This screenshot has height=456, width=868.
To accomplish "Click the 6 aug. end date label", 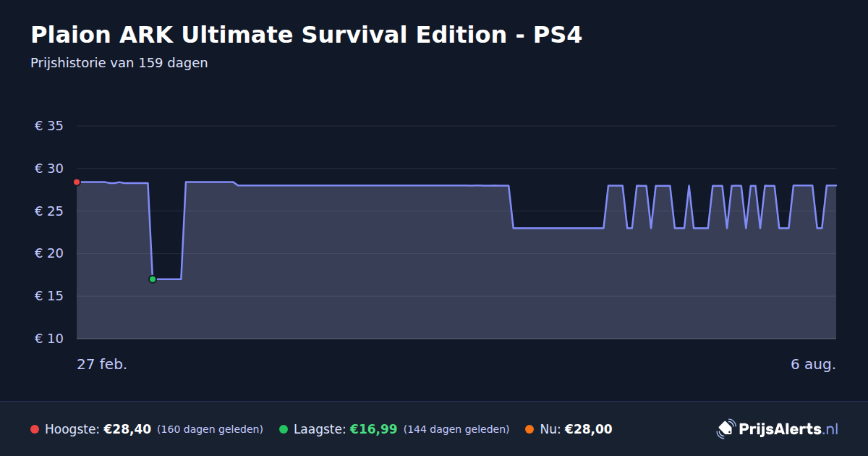I will tap(813, 364).
